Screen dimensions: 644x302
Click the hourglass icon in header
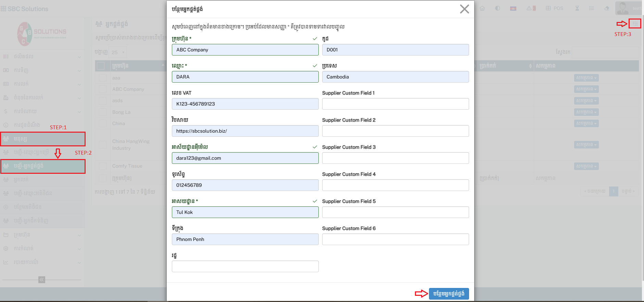click(577, 8)
